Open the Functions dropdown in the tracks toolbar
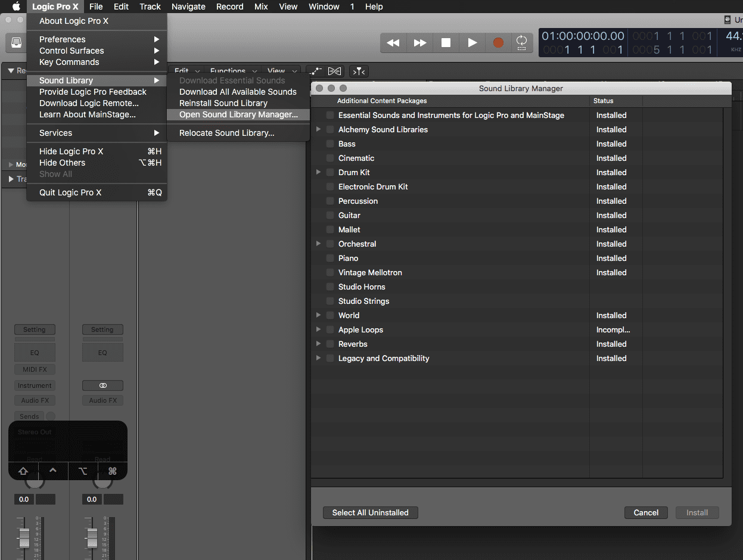Image resolution: width=743 pixels, height=560 pixels. point(232,71)
